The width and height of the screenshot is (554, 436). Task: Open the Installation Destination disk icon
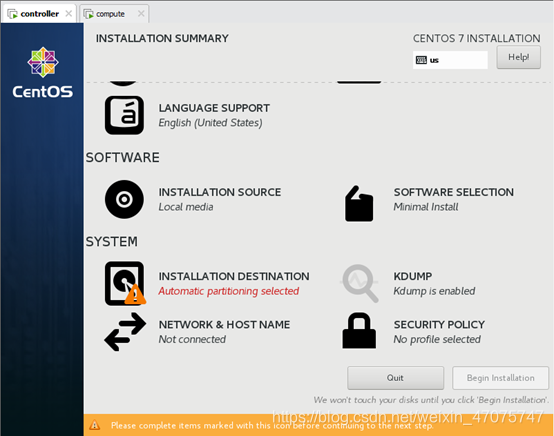click(125, 283)
